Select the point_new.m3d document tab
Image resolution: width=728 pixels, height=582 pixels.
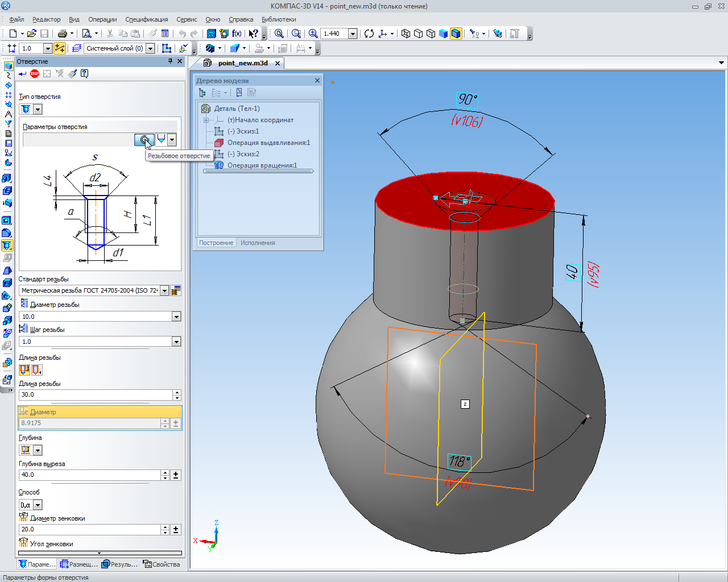(x=243, y=63)
